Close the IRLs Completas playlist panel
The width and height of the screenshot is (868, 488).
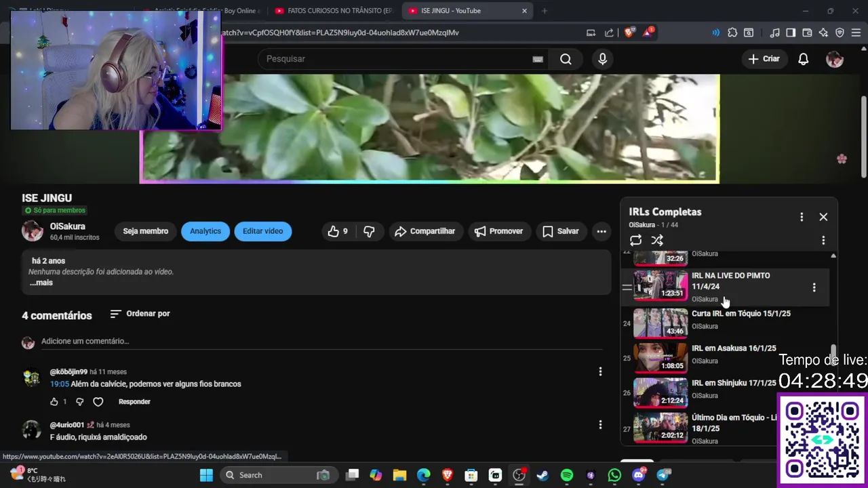(823, 217)
